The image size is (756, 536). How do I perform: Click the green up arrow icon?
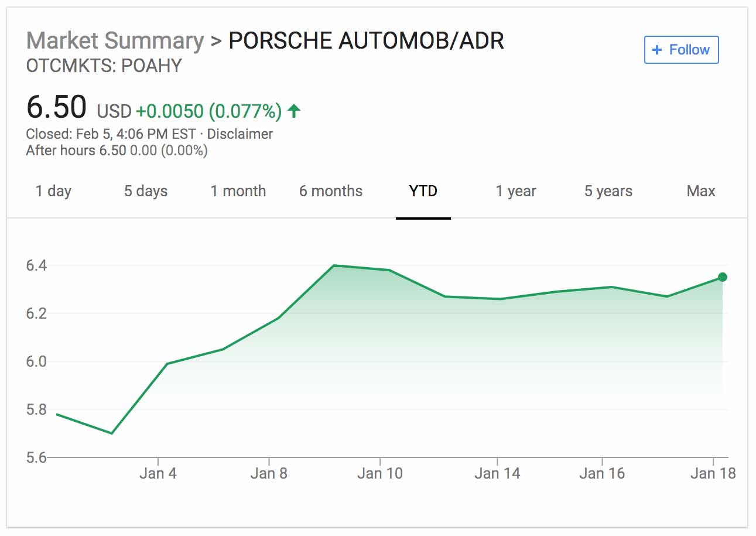coord(294,111)
